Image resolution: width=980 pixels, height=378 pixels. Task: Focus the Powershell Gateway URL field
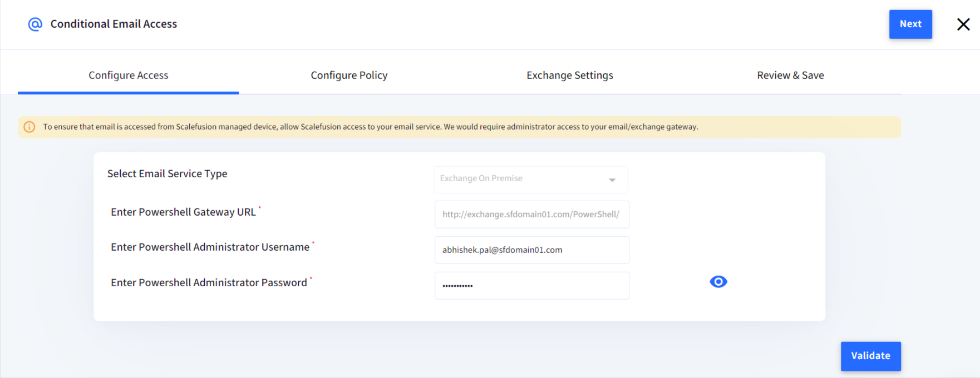click(532, 215)
